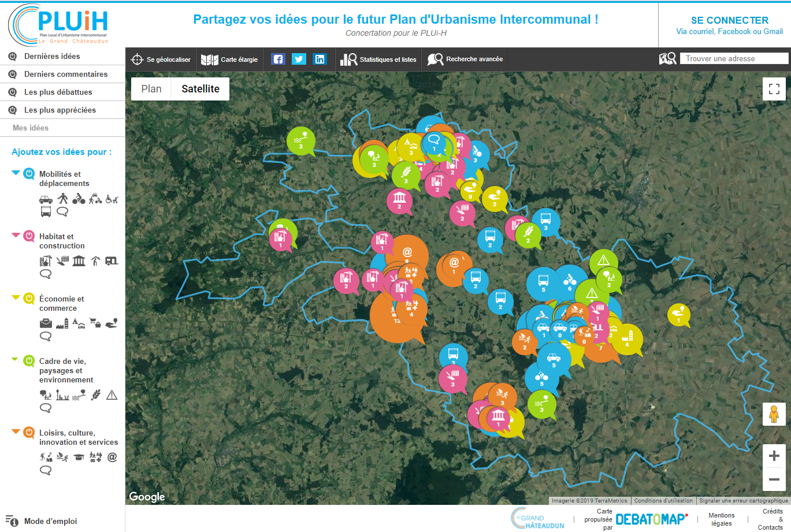This screenshot has width=791, height=532.
Task: Collapse the Cadre de vie category arrow
Action: tap(15, 359)
